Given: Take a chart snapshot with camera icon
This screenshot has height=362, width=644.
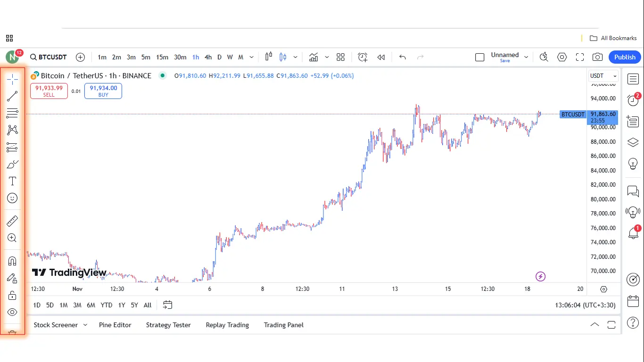Looking at the screenshot, I should click(598, 57).
